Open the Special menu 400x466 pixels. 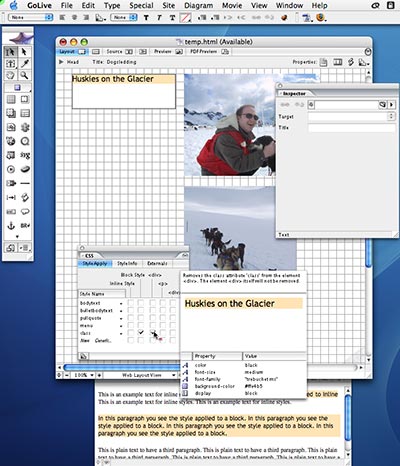tap(141, 5)
